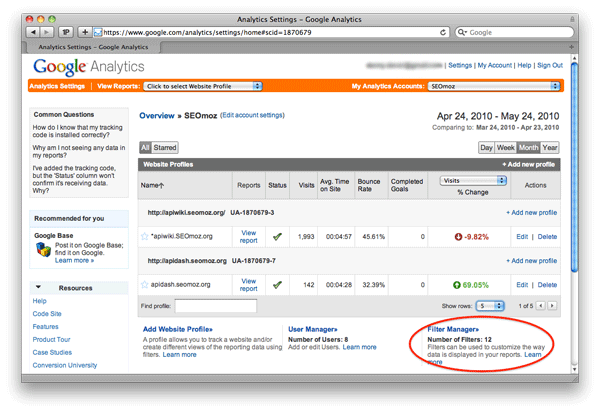Click the browser forward arrow button
Screen dimensions: 600x412
coord(48,32)
